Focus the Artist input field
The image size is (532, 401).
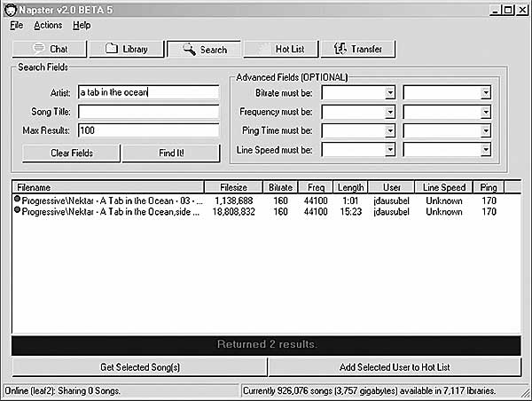pyautogui.click(x=149, y=92)
